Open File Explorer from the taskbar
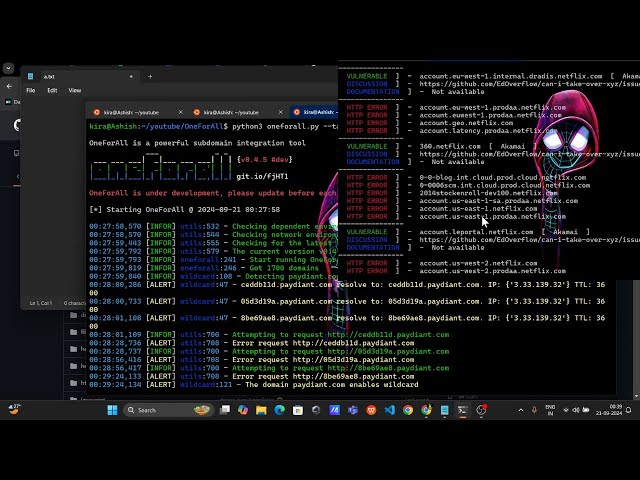This screenshot has height=480, width=640. (261, 410)
